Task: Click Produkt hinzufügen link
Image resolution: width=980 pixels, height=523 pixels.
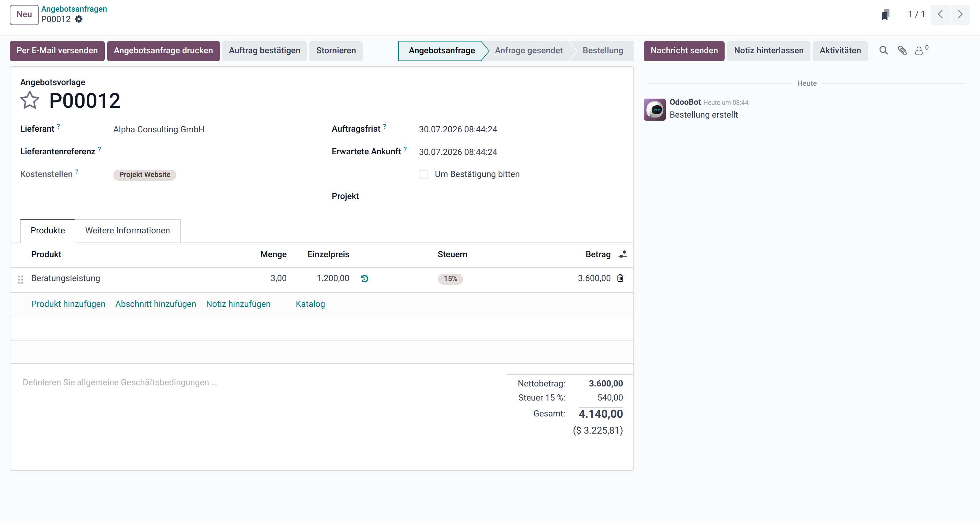Action: pos(68,304)
